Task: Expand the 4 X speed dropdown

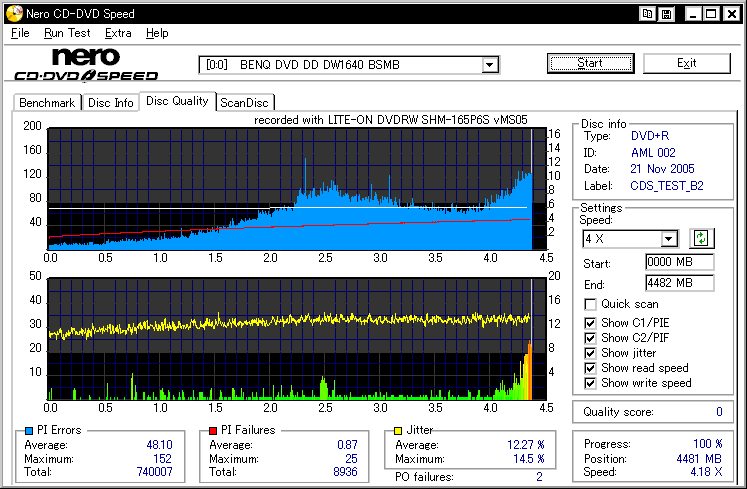Action: pos(669,238)
